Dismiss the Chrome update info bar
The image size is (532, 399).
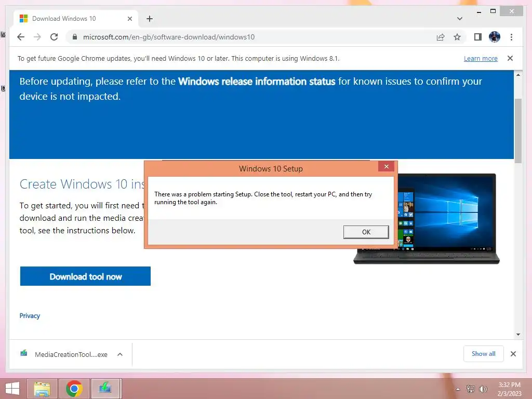point(510,58)
